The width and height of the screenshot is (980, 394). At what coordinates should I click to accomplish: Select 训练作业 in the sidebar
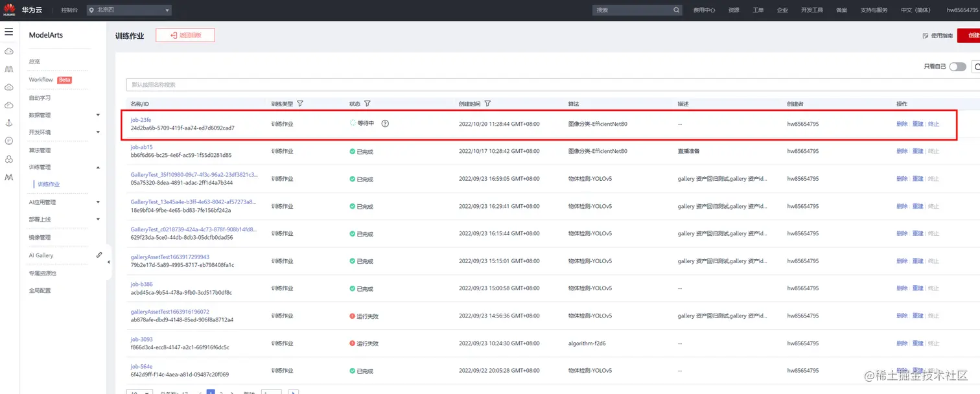(x=49, y=185)
